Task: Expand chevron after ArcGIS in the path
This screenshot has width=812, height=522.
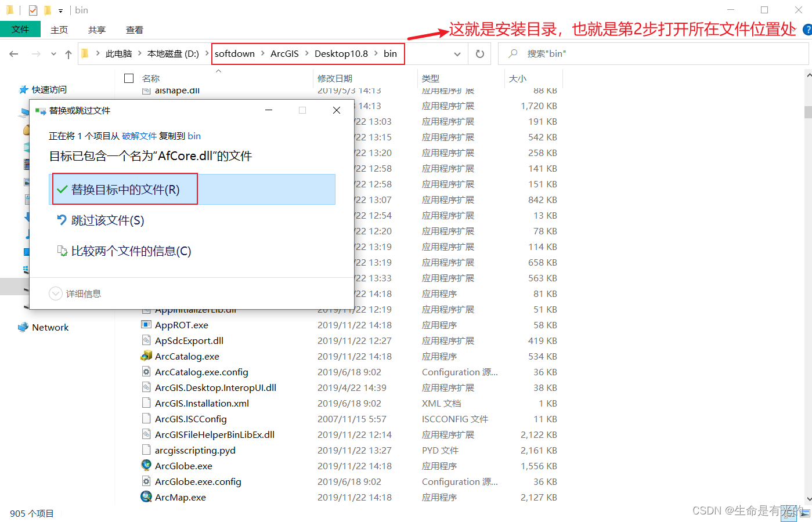Action: click(307, 53)
